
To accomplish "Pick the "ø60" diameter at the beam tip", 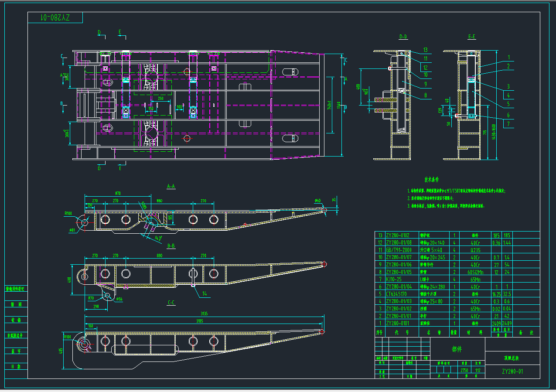I will [317, 201].
